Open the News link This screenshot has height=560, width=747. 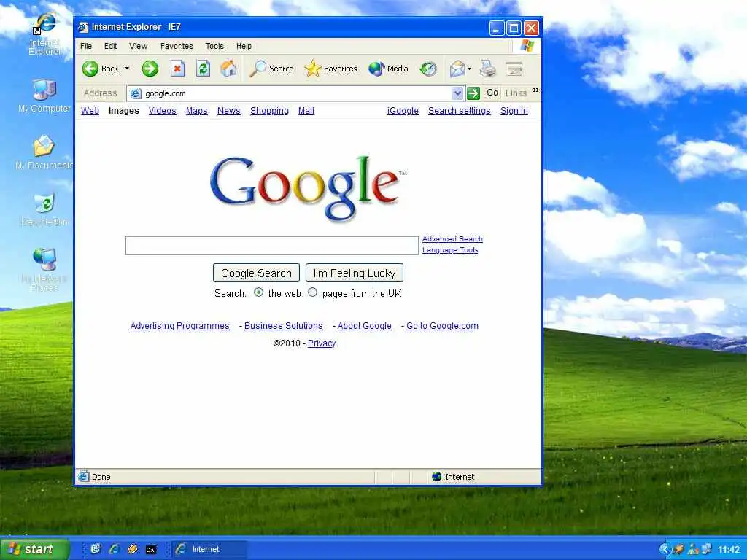[x=228, y=111]
